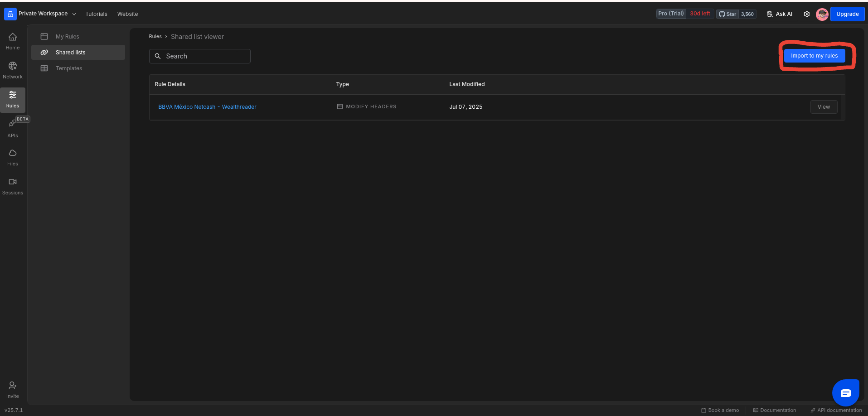Click the Private Workspace lock icon

pos(10,14)
